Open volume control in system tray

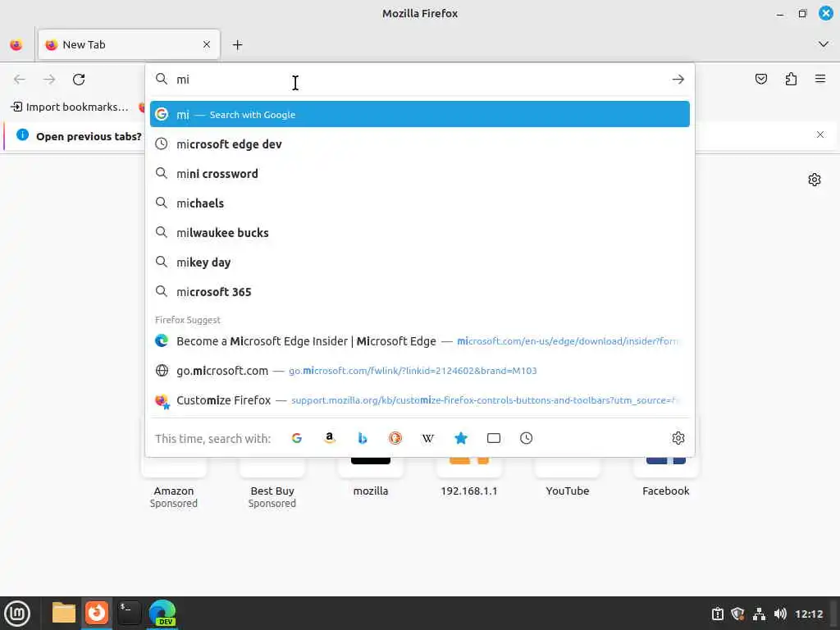coord(780,614)
